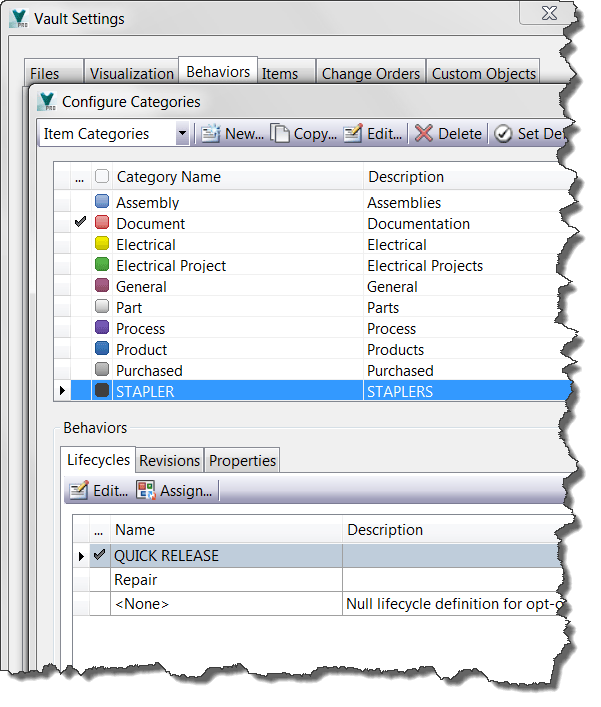601x707 pixels.
Task: Select the Purchased category row
Action: point(311,370)
